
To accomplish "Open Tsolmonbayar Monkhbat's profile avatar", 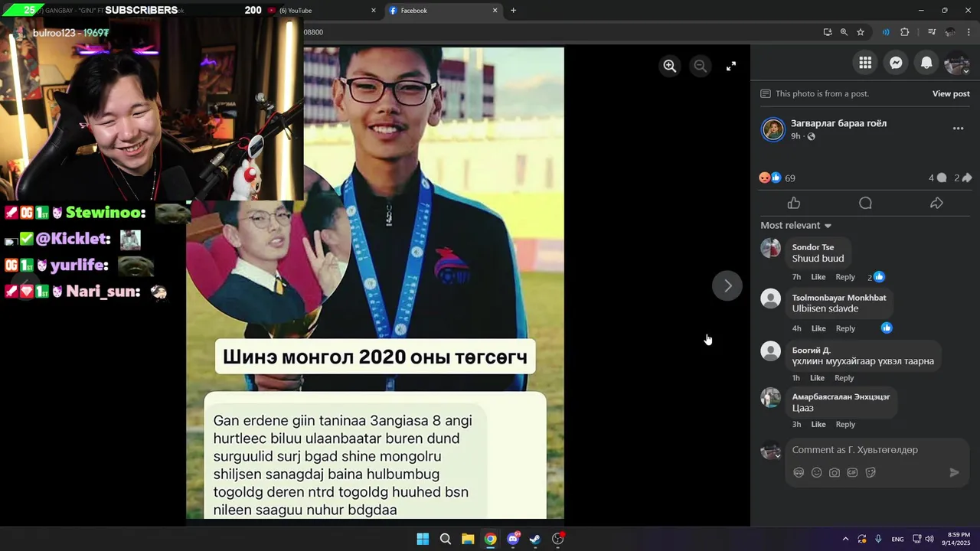I will click(770, 299).
